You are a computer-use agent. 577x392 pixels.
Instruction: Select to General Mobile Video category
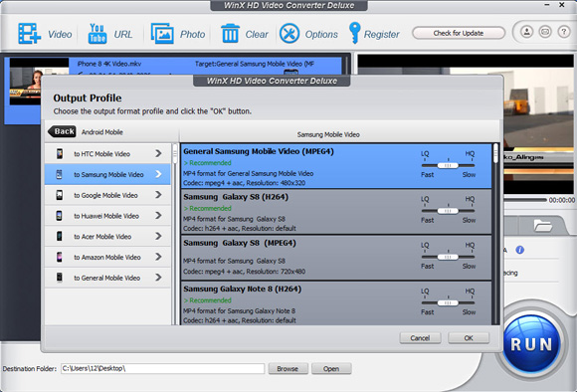[x=107, y=278]
